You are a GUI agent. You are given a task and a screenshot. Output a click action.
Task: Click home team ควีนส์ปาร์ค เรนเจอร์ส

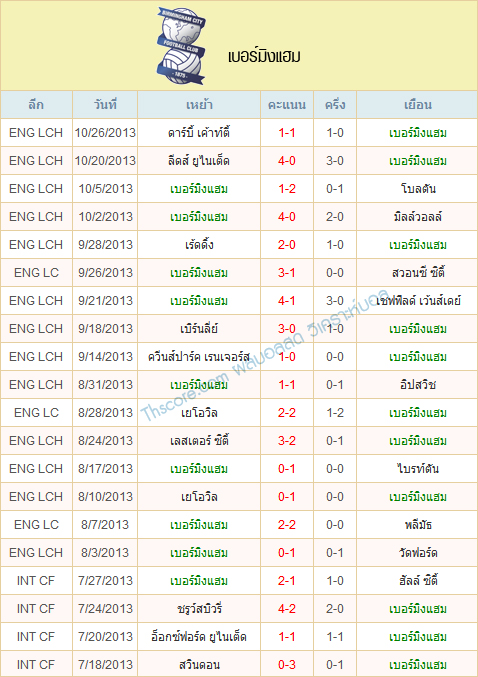click(x=199, y=357)
